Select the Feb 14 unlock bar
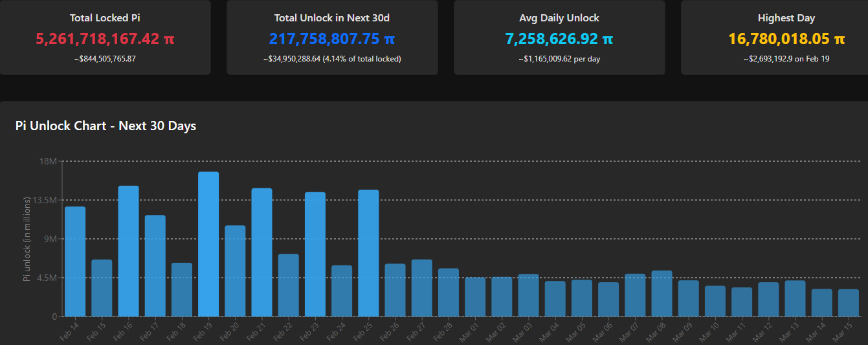 (75, 262)
